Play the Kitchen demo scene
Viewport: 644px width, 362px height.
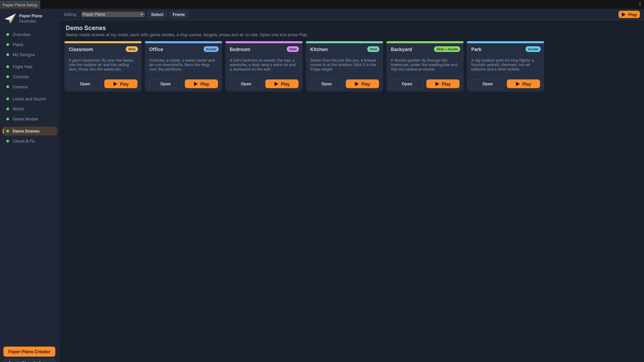pyautogui.click(x=362, y=84)
